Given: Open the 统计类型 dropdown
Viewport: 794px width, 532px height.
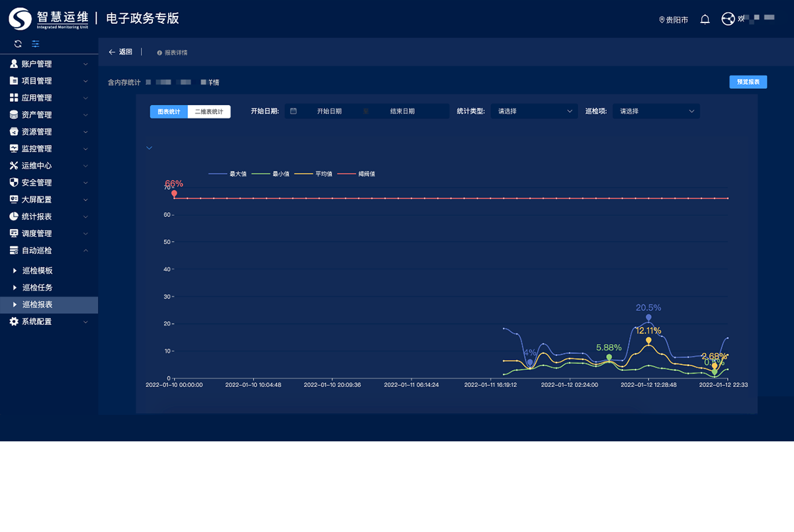Looking at the screenshot, I should [534, 111].
